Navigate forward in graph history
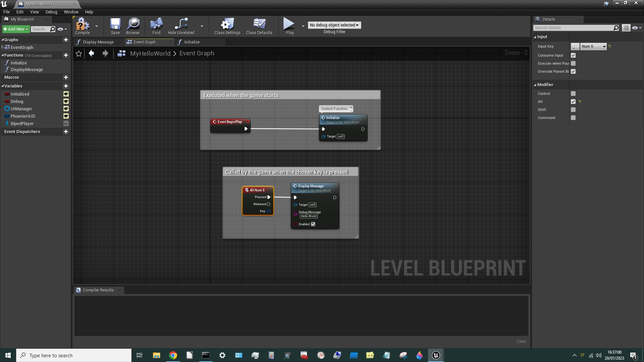644x362 pixels. click(105, 53)
